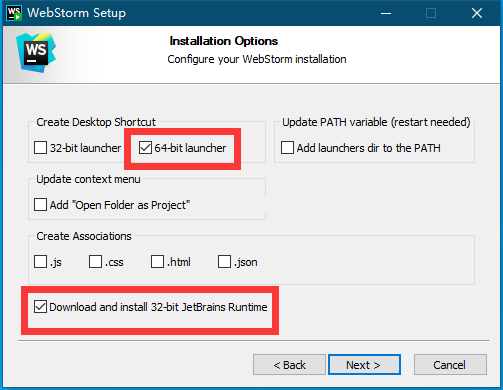Viewport: 503px width, 390px height.
Task: Check the .css association box
Action: click(x=95, y=262)
